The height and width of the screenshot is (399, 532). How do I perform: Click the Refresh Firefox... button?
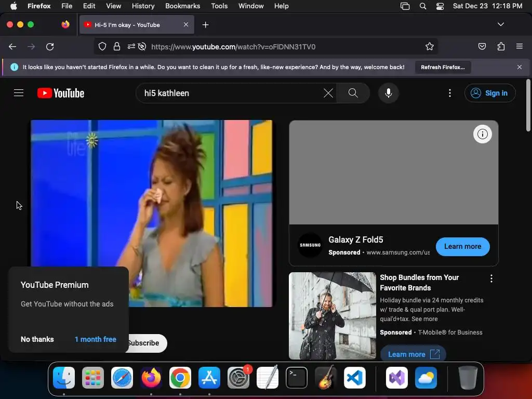[x=443, y=67]
